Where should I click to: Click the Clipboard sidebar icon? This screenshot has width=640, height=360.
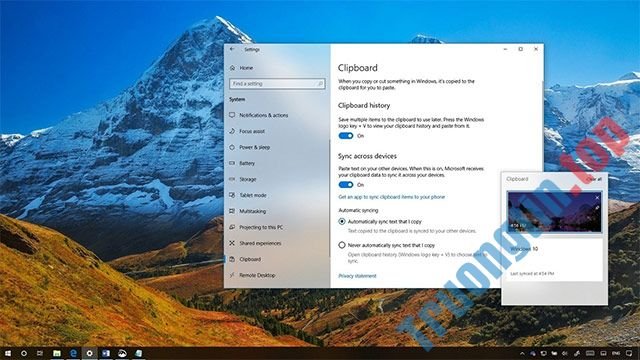point(232,259)
